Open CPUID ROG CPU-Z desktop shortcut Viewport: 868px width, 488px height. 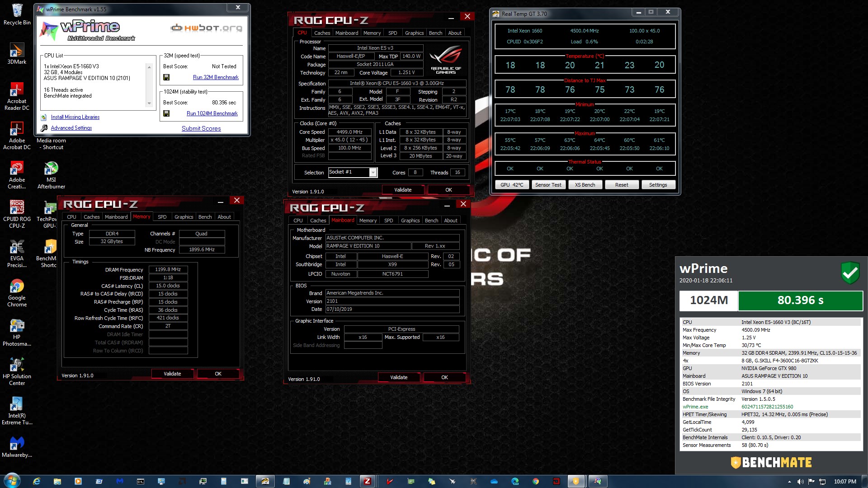tap(17, 214)
